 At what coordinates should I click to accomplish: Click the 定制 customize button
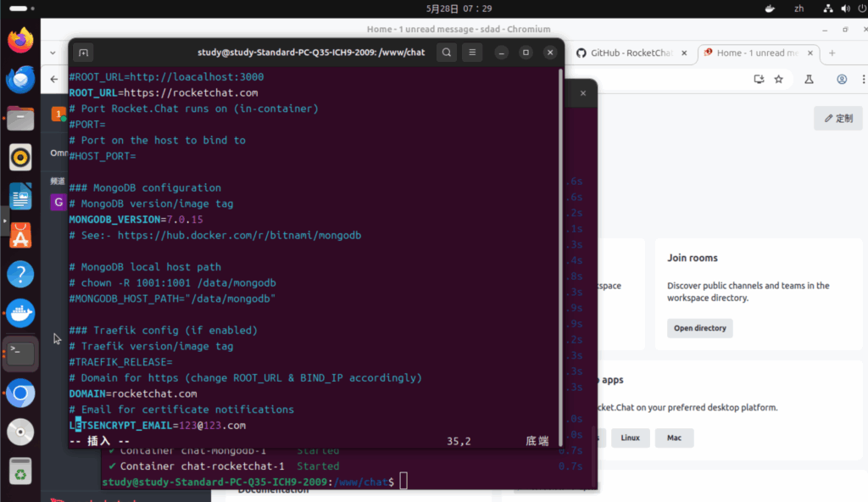coord(838,118)
